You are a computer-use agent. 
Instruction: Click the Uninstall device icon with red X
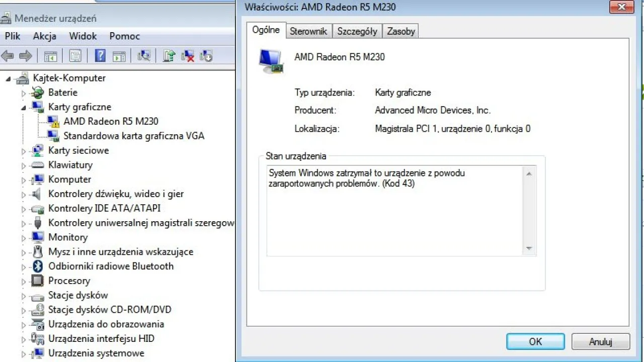click(x=187, y=55)
